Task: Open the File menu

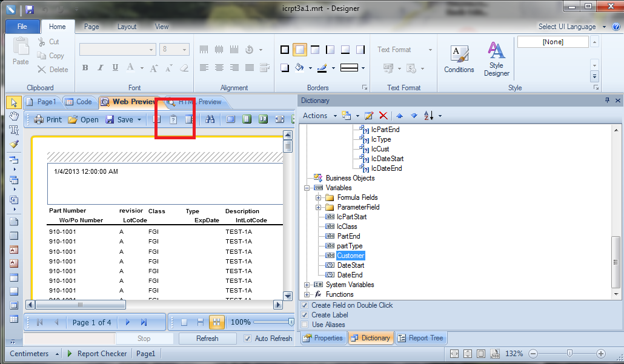Action: click(x=22, y=27)
